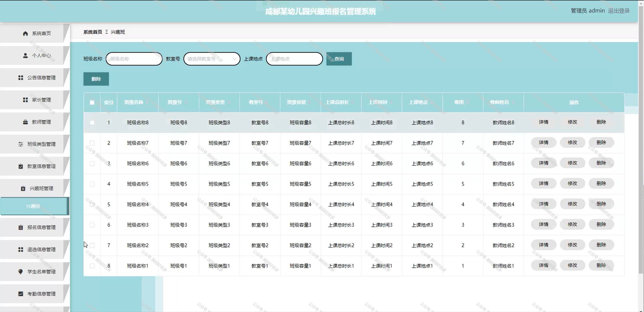Click the cell 上课地点3
The height and width of the screenshot is (312, 644).
pos(422,225)
